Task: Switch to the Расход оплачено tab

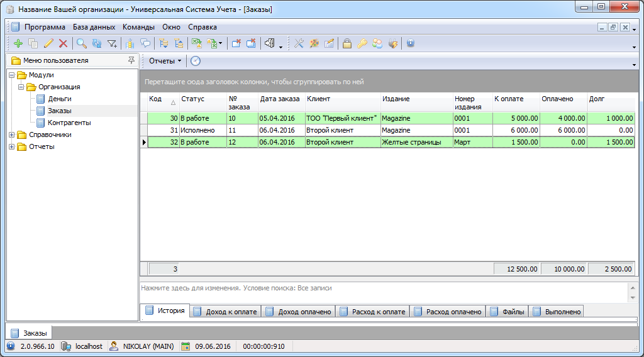Action: (448, 312)
